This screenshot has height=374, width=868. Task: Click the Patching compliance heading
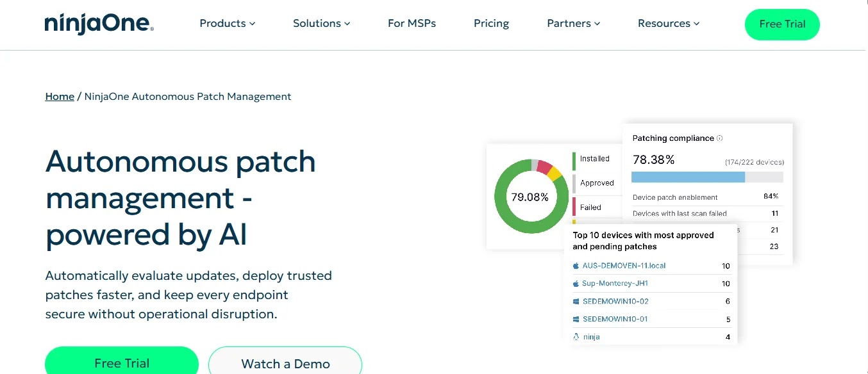[x=673, y=138]
